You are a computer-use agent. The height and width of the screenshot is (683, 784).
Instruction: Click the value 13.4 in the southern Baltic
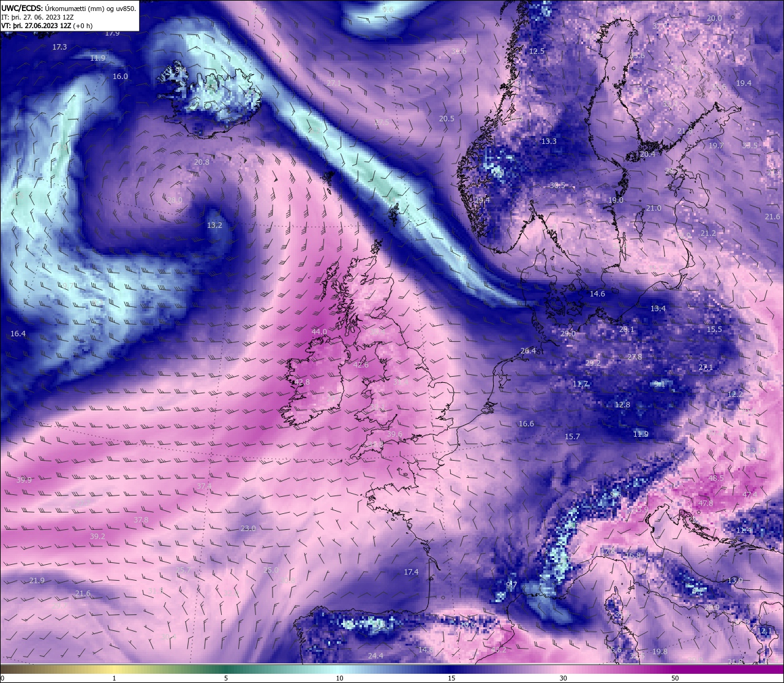(658, 308)
